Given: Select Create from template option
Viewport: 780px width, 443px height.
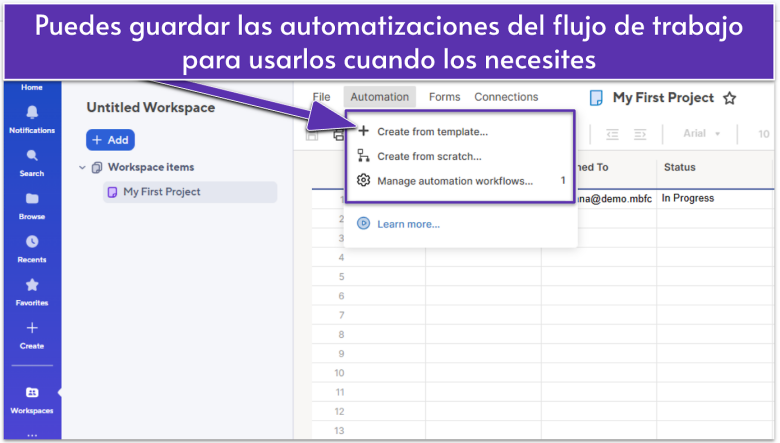Looking at the screenshot, I should 432,131.
